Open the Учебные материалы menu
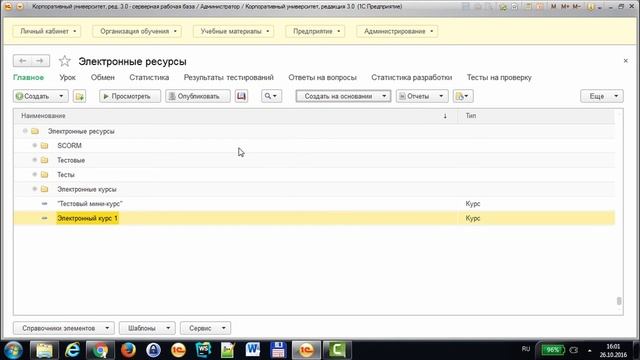This screenshot has height=360, width=640. pos(233,31)
